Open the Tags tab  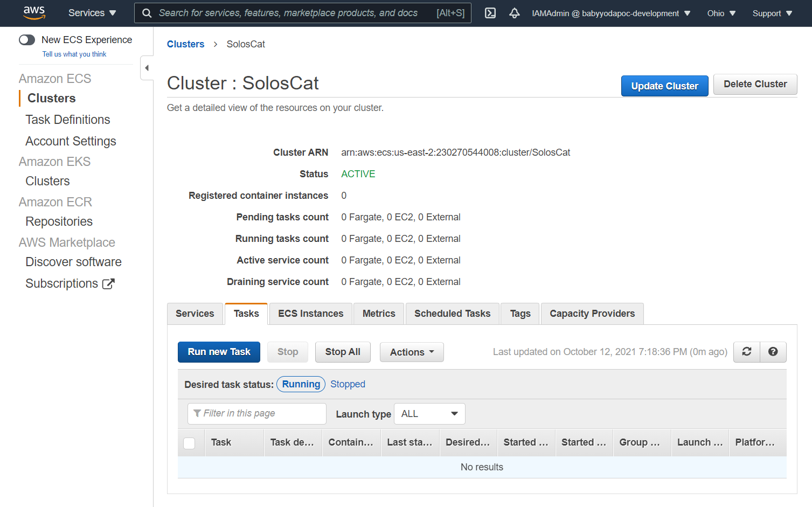(520, 314)
